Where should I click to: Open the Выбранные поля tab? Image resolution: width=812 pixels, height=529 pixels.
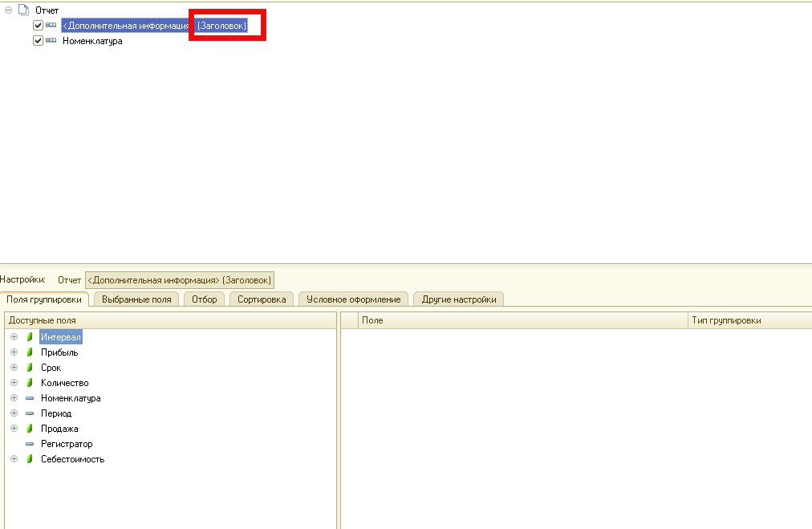click(136, 299)
